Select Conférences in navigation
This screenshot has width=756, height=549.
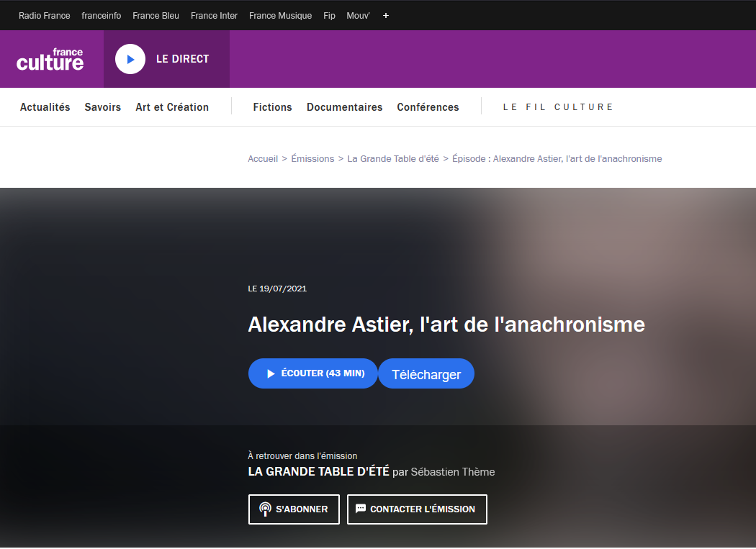[428, 107]
